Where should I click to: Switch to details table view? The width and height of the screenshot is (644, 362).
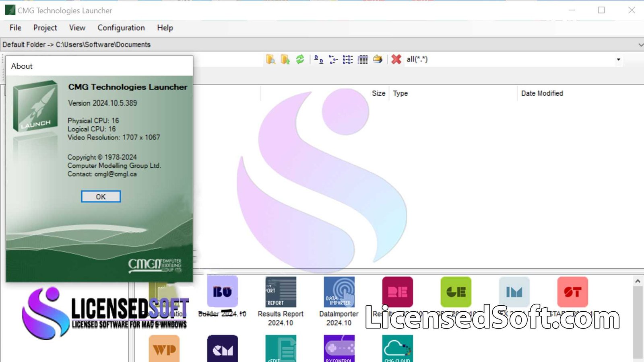363,60
